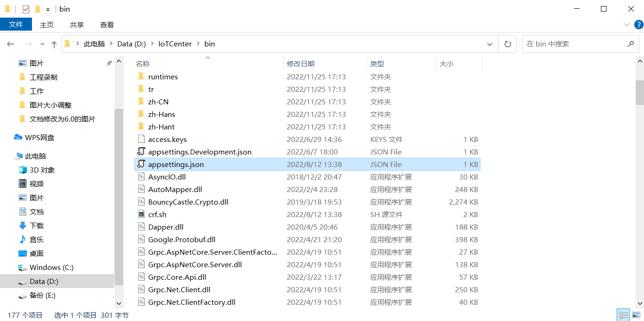Viewport: 644px width, 321px height.
Task: Click the runtimes folder icon
Action: 141,76
